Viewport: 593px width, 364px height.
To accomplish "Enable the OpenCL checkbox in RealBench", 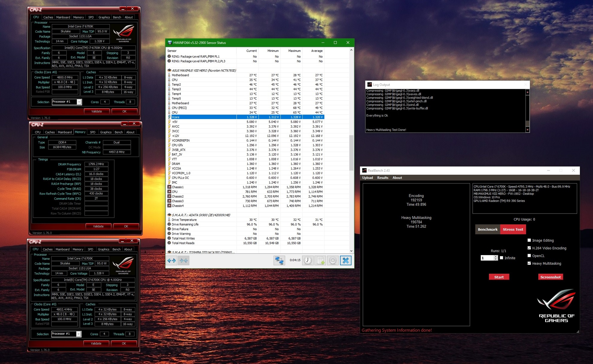I will [529, 256].
